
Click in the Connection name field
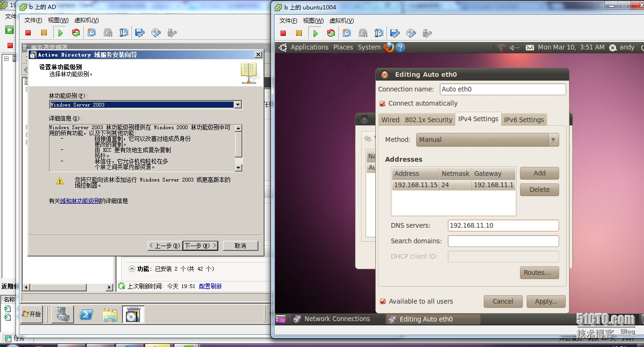503,89
